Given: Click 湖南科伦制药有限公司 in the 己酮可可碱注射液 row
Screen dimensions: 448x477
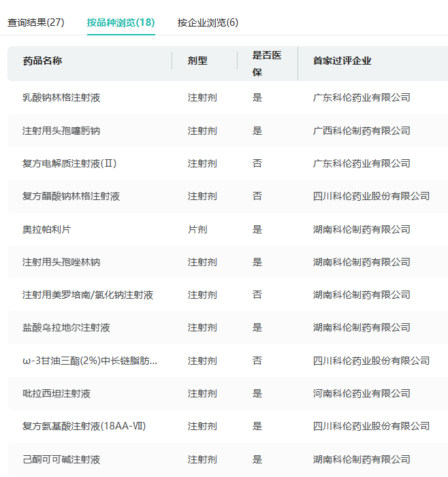Looking at the screenshot, I should (x=362, y=459).
